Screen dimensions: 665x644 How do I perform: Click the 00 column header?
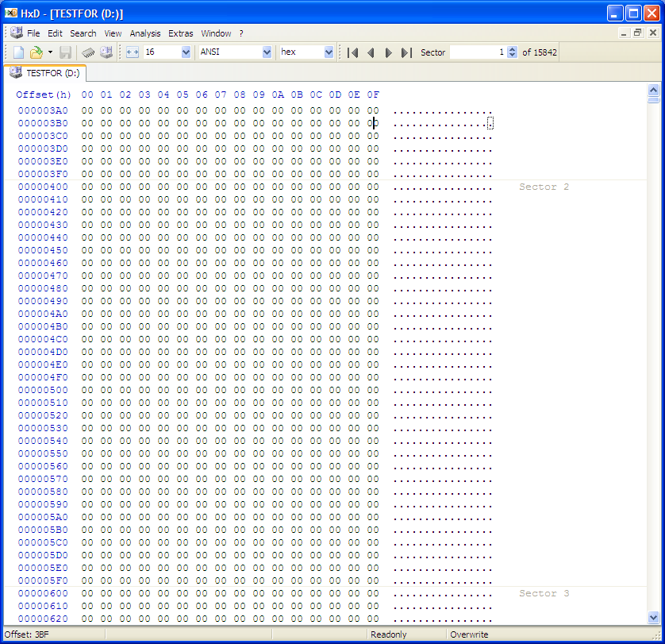pos(87,94)
